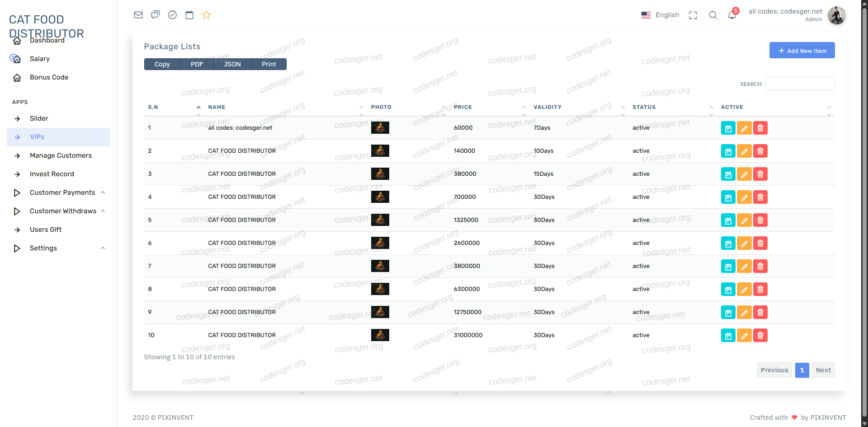The height and width of the screenshot is (427, 868).
Task: Open the notifications bell
Action: [732, 15]
